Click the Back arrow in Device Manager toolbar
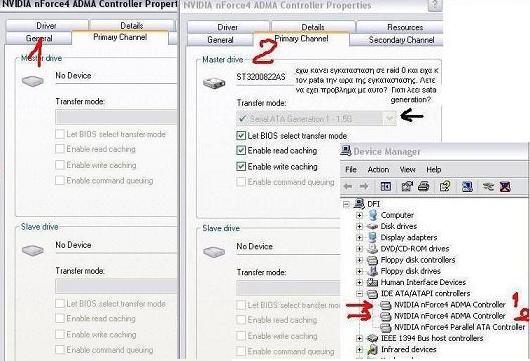 tap(348, 186)
